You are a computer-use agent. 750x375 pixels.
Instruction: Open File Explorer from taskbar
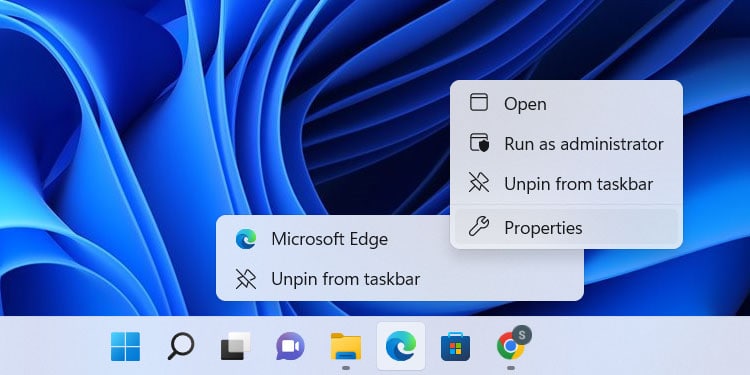point(346,346)
